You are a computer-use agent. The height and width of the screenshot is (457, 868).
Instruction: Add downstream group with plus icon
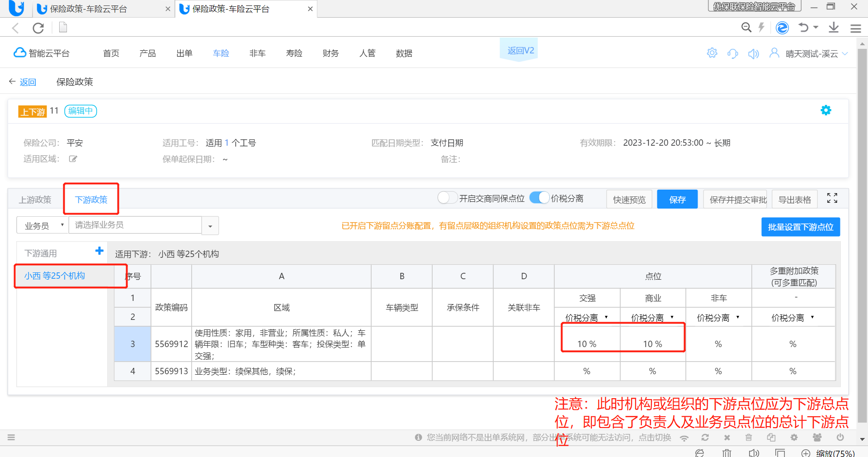tap(99, 251)
